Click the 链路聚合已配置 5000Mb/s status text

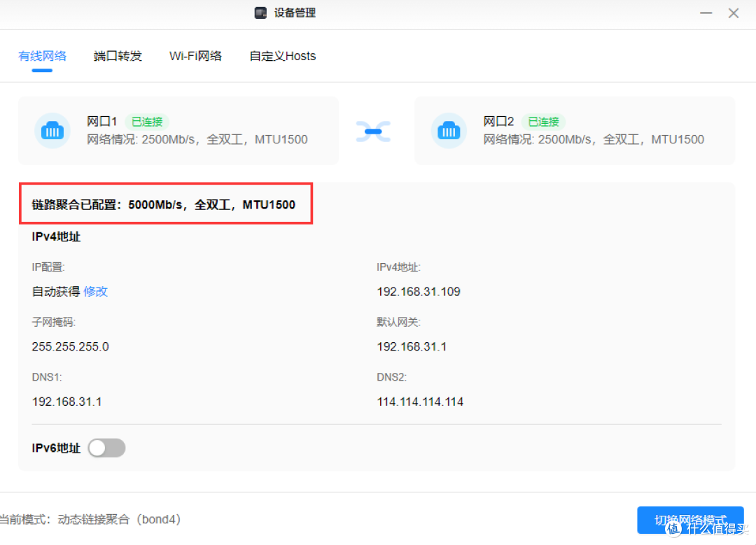pyautogui.click(x=163, y=205)
